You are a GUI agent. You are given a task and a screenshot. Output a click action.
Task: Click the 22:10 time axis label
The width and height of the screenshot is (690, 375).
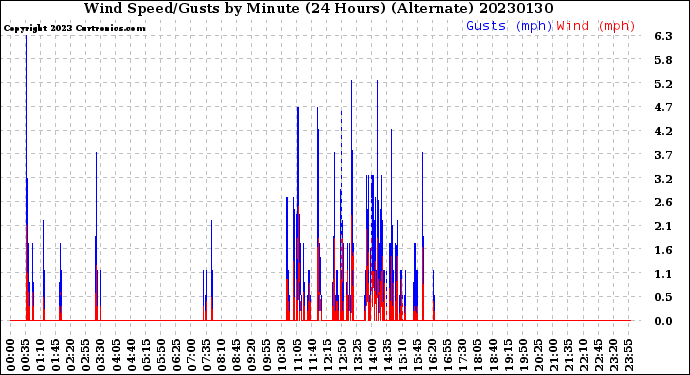point(583,355)
